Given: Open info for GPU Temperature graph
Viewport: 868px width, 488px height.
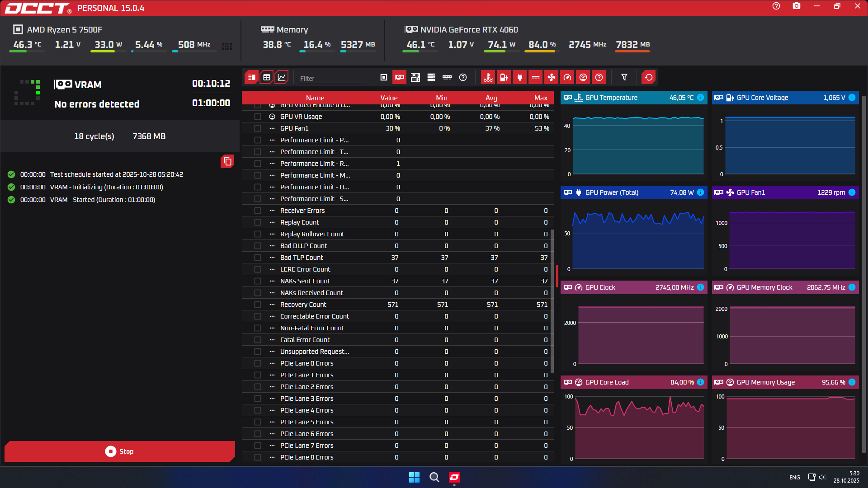Looking at the screenshot, I should [x=700, y=98].
